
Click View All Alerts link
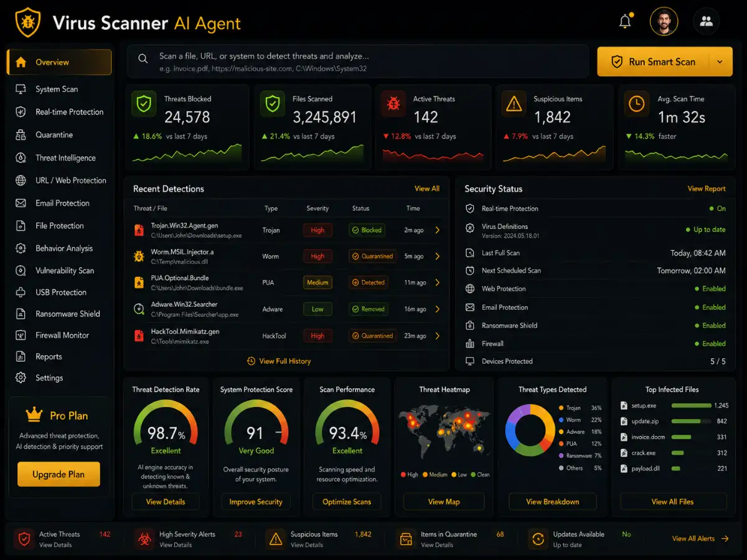[700, 539]
